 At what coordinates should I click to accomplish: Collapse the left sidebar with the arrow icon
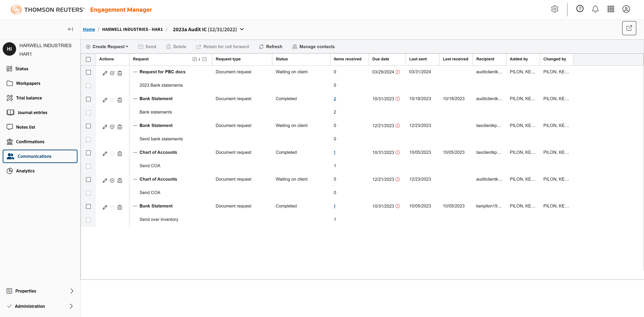(70, 29)
